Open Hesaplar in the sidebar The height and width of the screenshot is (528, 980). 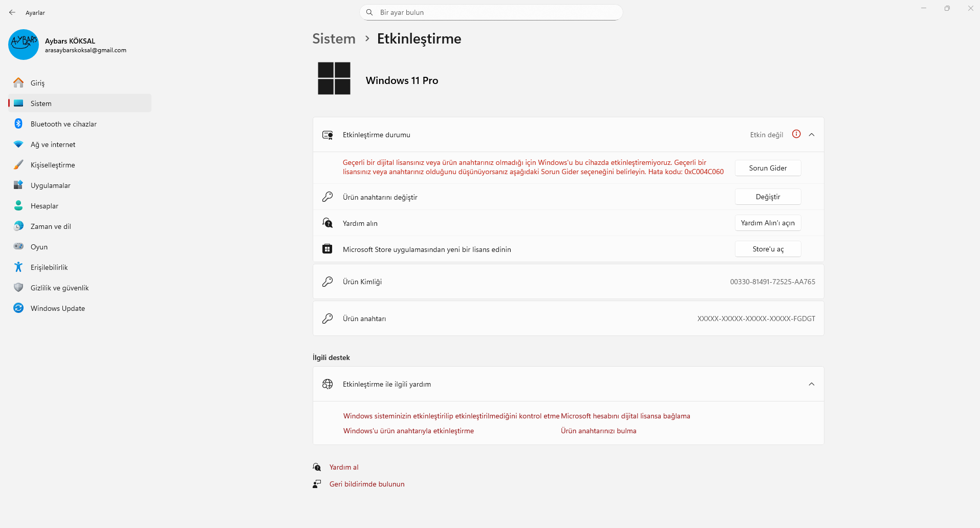click(x=80, y=206)
